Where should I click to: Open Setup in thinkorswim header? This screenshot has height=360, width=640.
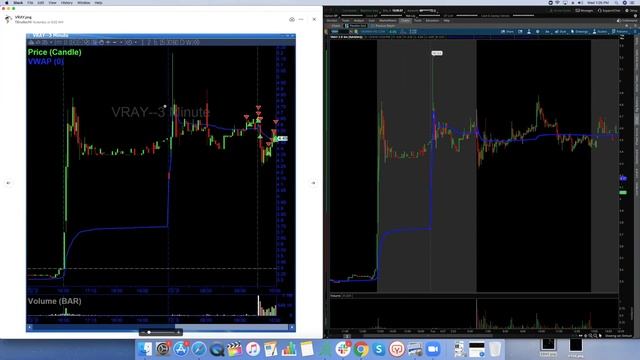631,11
